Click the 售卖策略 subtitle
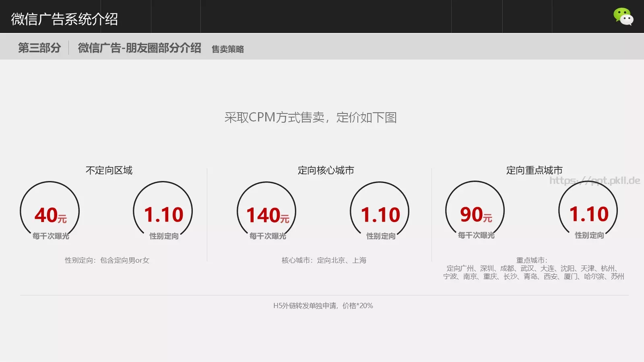Viewport: 644px width, 362px height. (228, 49)
